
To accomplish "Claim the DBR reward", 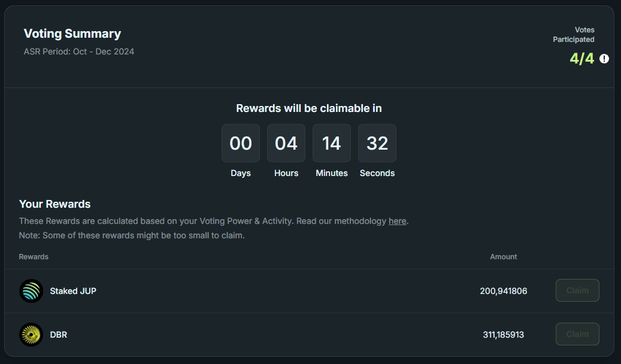I will click(577, 334).
